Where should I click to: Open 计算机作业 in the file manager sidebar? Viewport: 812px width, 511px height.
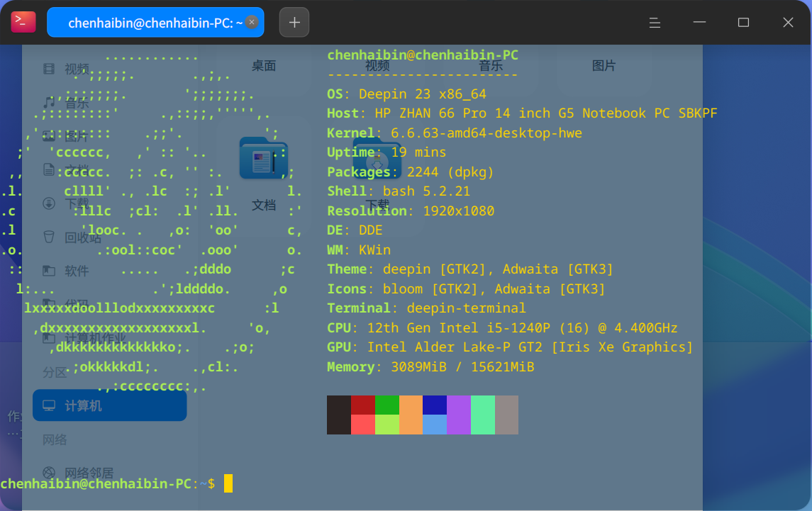84,338
